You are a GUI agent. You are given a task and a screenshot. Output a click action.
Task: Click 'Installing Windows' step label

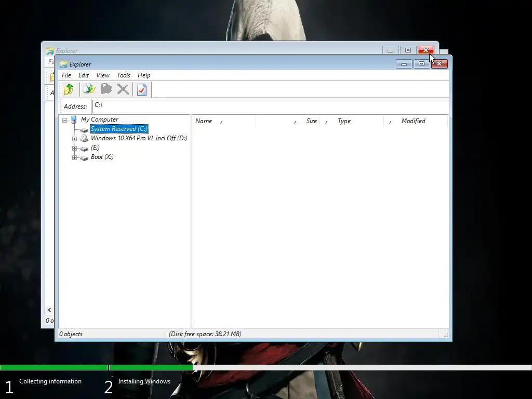coord(144,381)
